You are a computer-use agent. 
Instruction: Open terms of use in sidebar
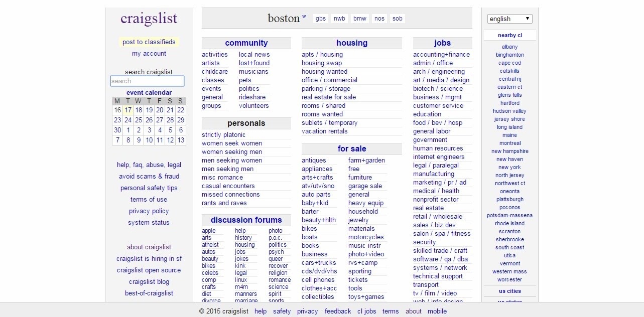[x=149, y=200]
